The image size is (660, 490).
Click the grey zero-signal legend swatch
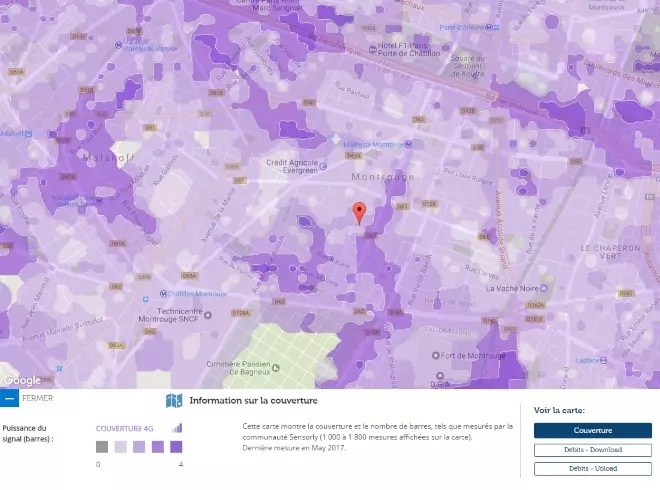tap(102, 447)
